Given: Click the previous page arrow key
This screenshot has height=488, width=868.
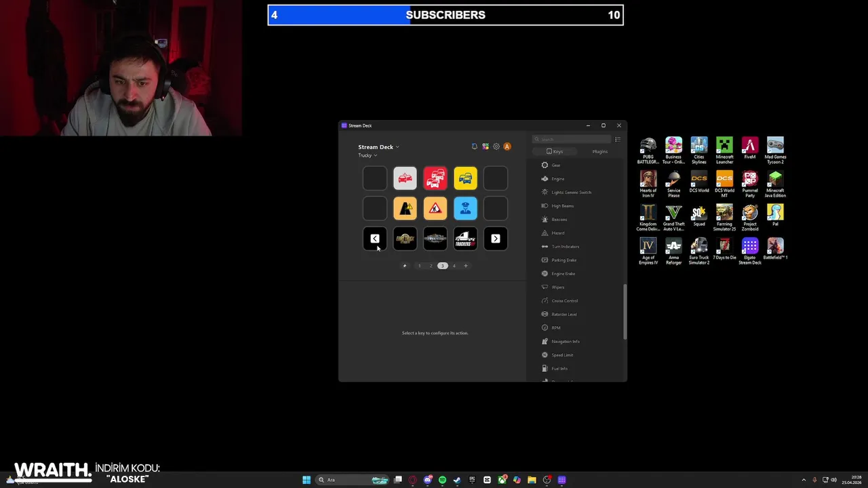Looking at the screenshot, I should [x=375, y=239].
